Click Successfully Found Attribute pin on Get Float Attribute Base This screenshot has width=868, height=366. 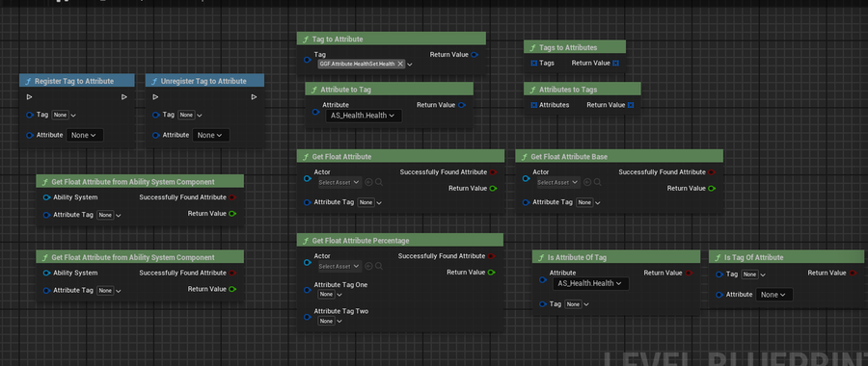click(x=712, y=172)
